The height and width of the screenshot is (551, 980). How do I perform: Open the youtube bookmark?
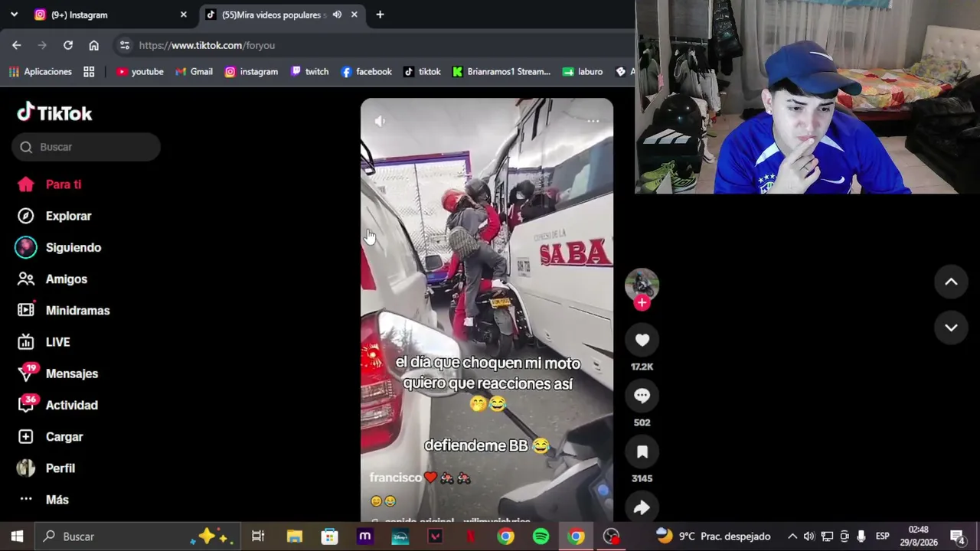point(139,71)
